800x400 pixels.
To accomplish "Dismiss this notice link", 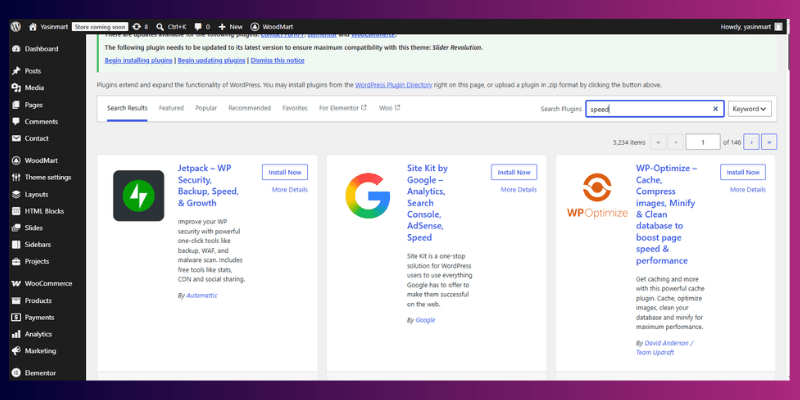I will coord(278,60).
